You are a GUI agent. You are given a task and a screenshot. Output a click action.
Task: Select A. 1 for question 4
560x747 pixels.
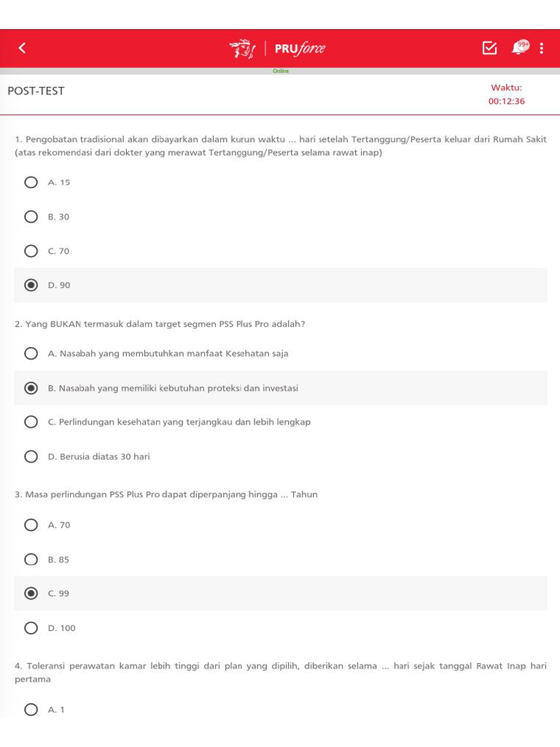31,710
